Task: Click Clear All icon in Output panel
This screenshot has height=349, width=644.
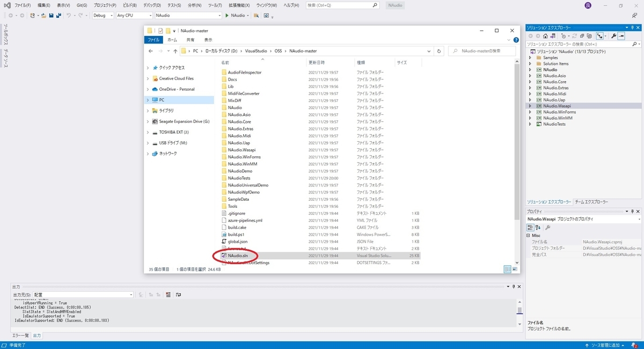Action: pos(169,295)
